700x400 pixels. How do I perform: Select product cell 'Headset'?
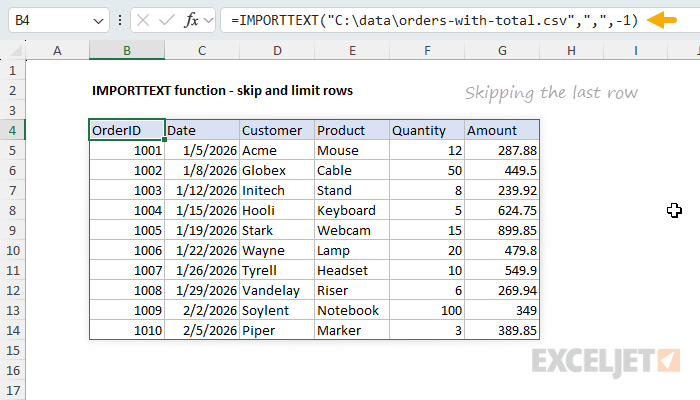click(352, 271)
